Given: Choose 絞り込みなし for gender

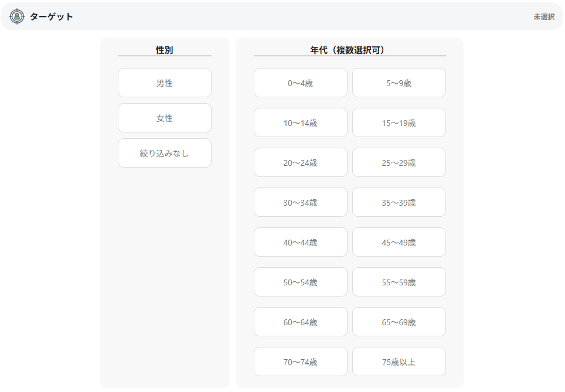Looking at the screenshot, I should [164, 153].
